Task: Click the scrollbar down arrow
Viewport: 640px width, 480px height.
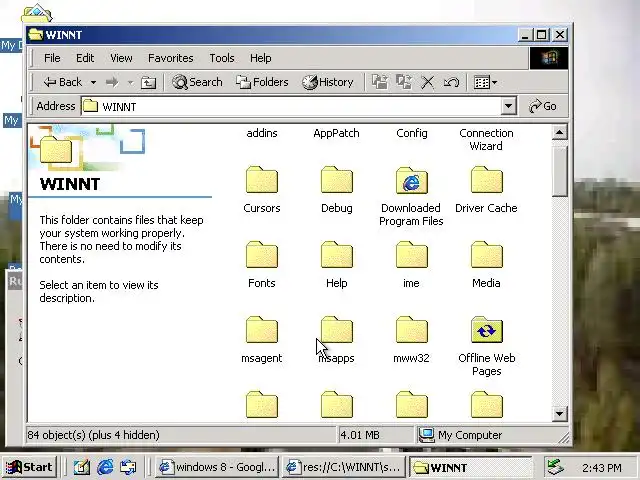Action: pyautogui.click(x=560, y=414)
